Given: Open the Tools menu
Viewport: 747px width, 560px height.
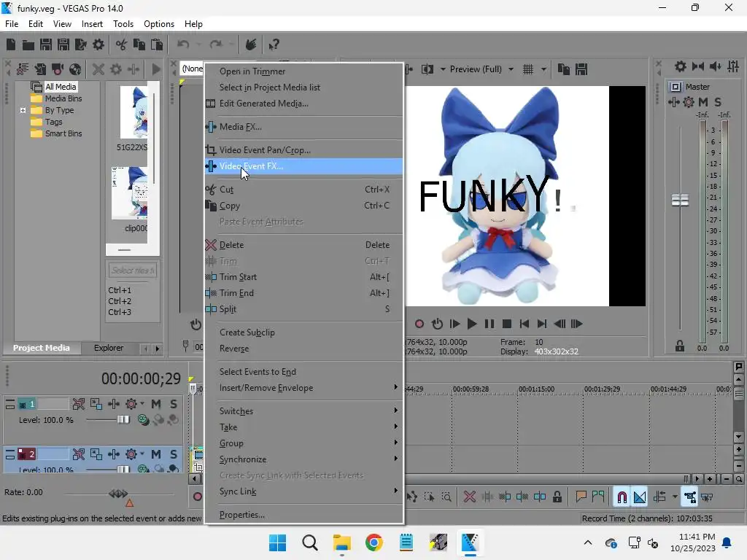Looking at the screenshot, I should pos(123,24).
